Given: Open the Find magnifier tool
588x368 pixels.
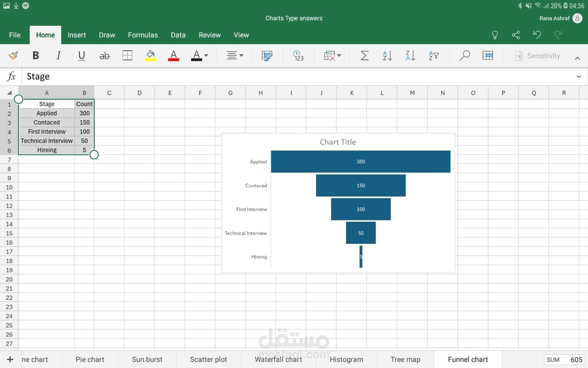Looking at the screenshot, I should click(x=464, y=56).
